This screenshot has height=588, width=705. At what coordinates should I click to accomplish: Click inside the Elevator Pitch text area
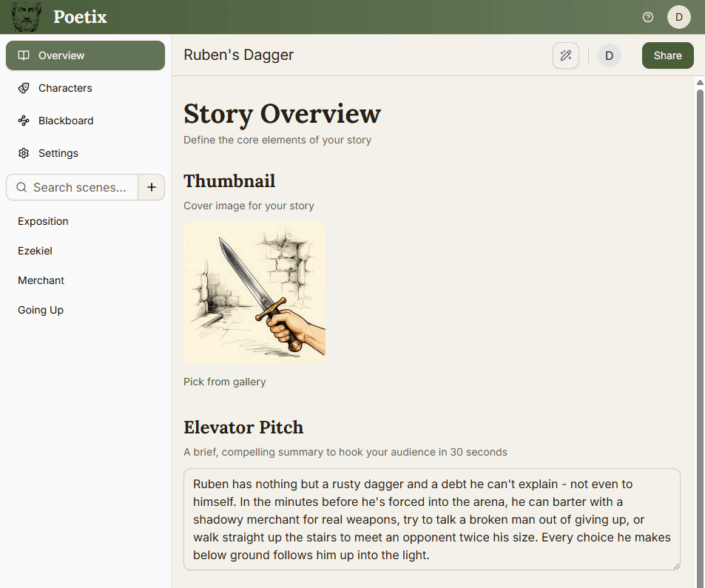pyautogui.click(x=431, y=519)
